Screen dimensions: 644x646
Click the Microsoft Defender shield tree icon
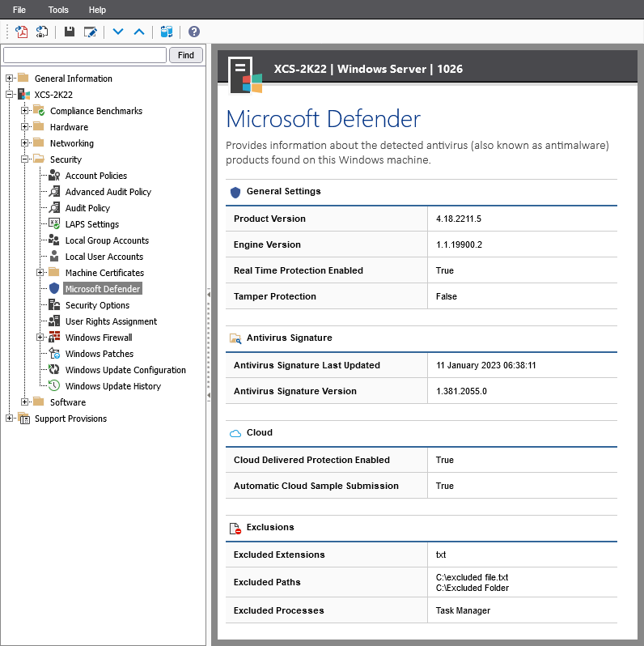click(54, 288)
